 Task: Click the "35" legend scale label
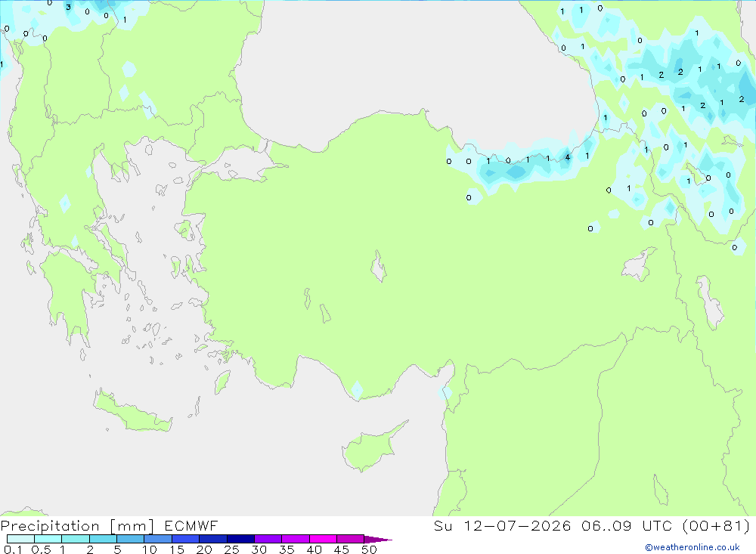point(287,549)
